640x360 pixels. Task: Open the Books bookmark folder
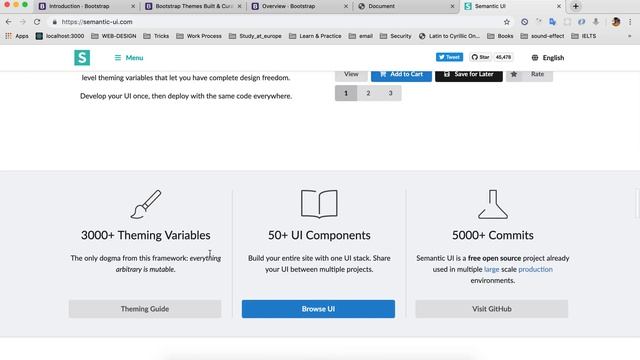pyautogui.click(x=500, y=36)
